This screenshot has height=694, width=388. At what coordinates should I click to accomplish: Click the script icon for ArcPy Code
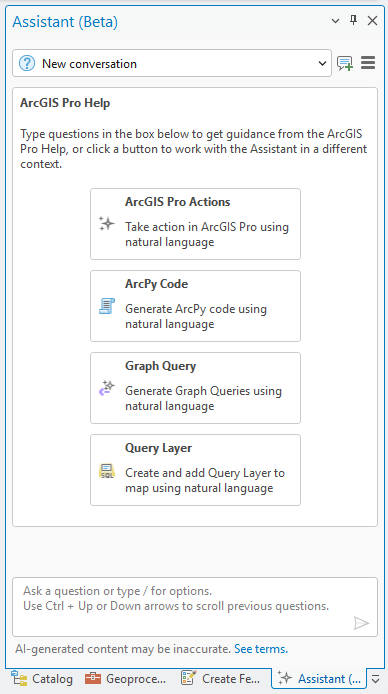pos(107,306)
